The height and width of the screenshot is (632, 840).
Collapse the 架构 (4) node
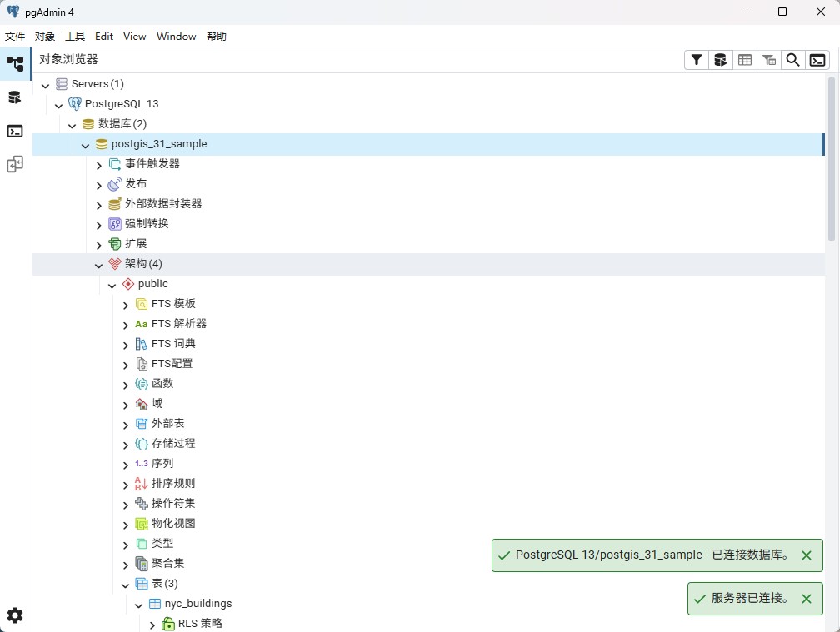98,265
